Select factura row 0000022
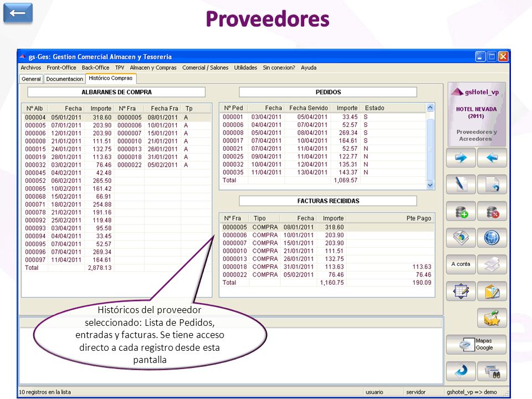This screenshot has height=399, width=532. click(327, 274)
